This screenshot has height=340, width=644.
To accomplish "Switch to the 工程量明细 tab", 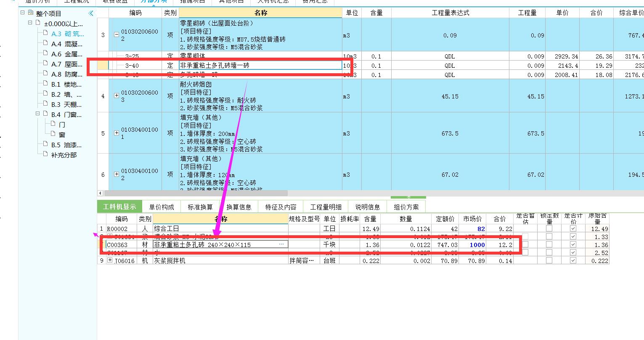I will [x=326, y=207].
